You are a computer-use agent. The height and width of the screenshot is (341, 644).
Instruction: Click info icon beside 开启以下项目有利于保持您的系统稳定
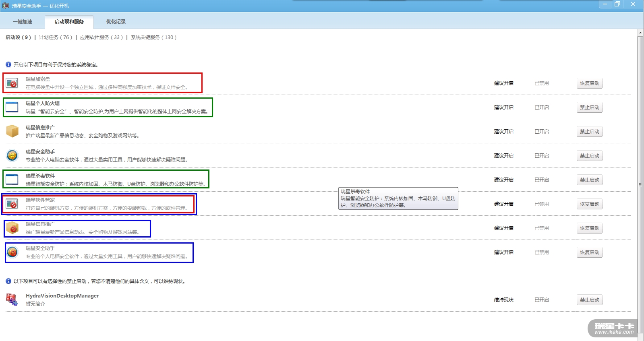click(8, 64)
